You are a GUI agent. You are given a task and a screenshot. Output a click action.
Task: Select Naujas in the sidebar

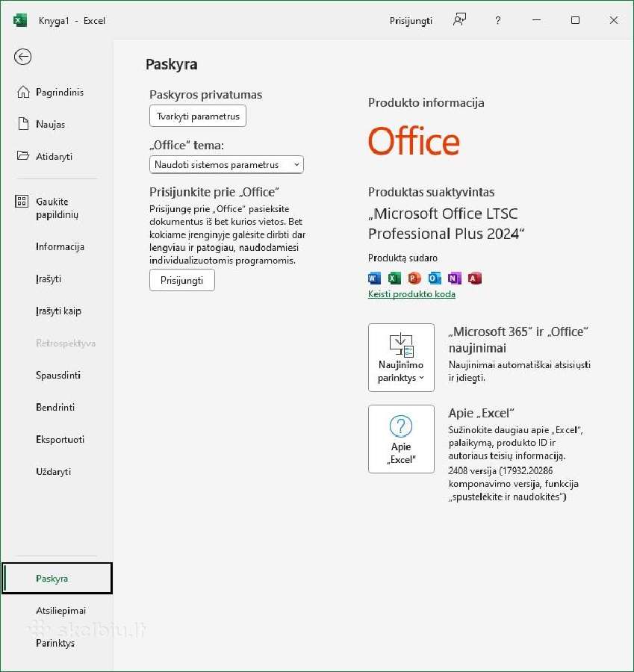click(57, 124)
